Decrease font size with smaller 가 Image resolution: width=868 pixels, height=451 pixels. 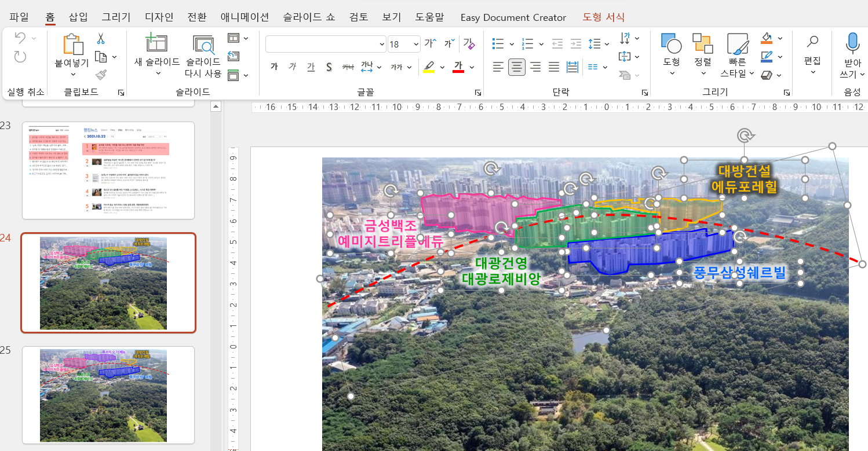coord(449,43)
